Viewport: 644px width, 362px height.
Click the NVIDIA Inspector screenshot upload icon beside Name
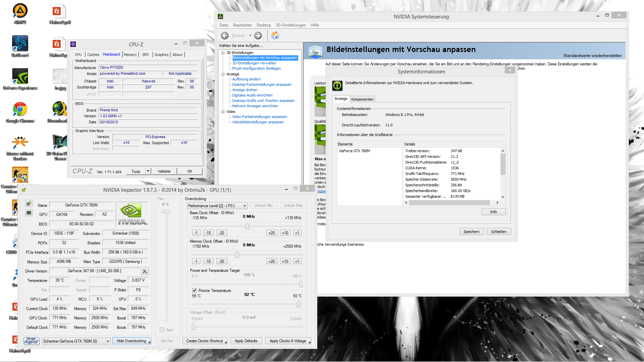(29, 203)
